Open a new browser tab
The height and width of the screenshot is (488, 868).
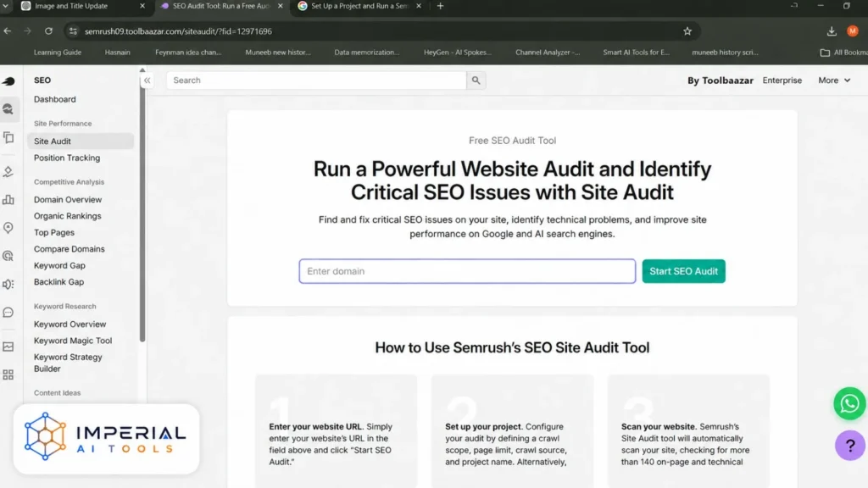tap(440, 6)
